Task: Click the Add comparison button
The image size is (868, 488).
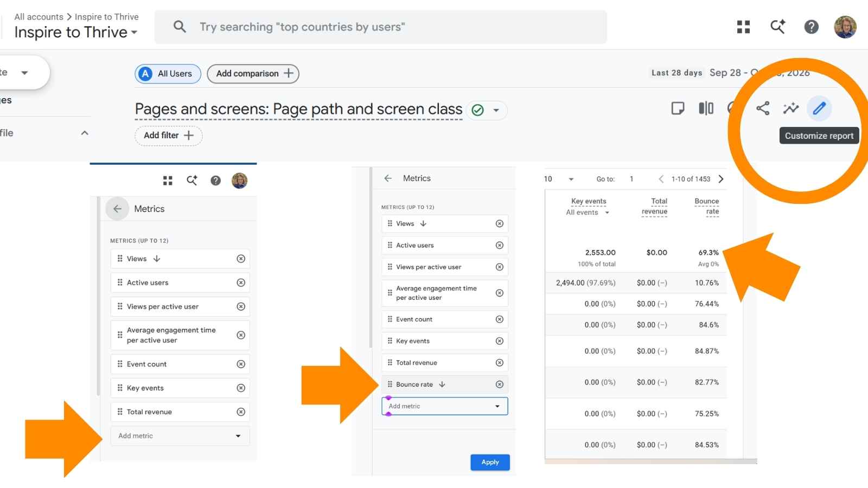Action: coord(253,74)
